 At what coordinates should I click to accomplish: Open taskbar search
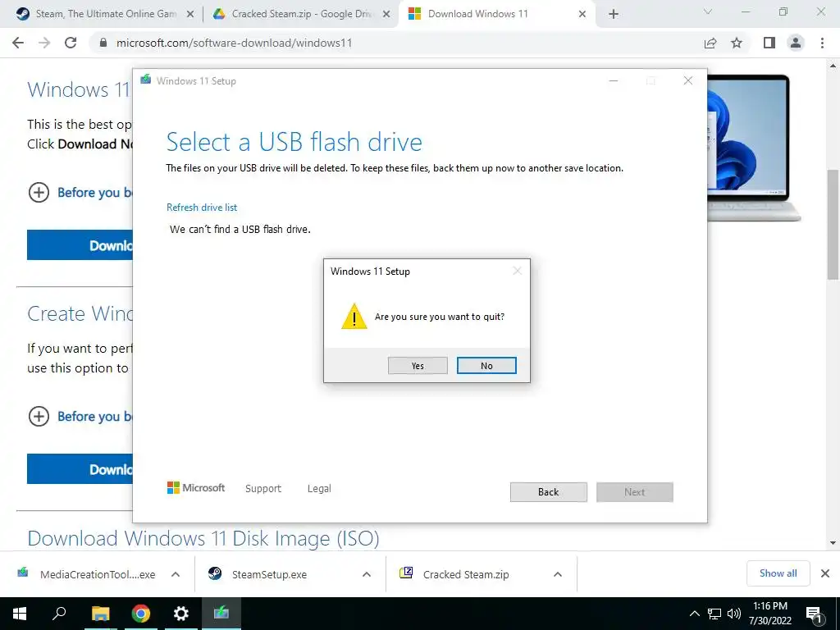pos(59,614)
